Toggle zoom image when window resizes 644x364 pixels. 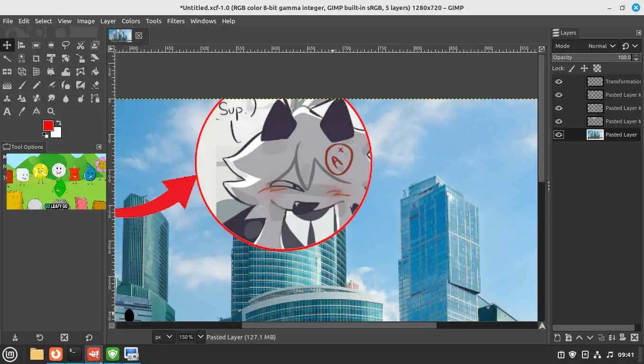coord(542,49)
